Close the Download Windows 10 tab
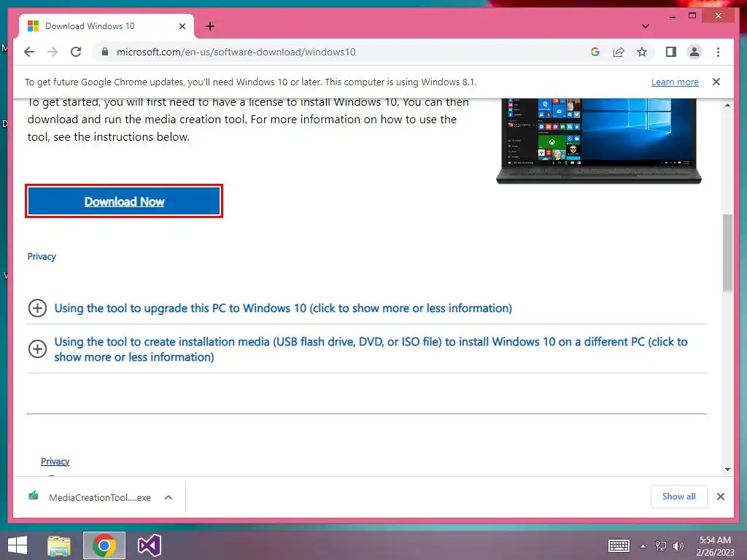Screen dimensions: 747x560 coord(182,26)
